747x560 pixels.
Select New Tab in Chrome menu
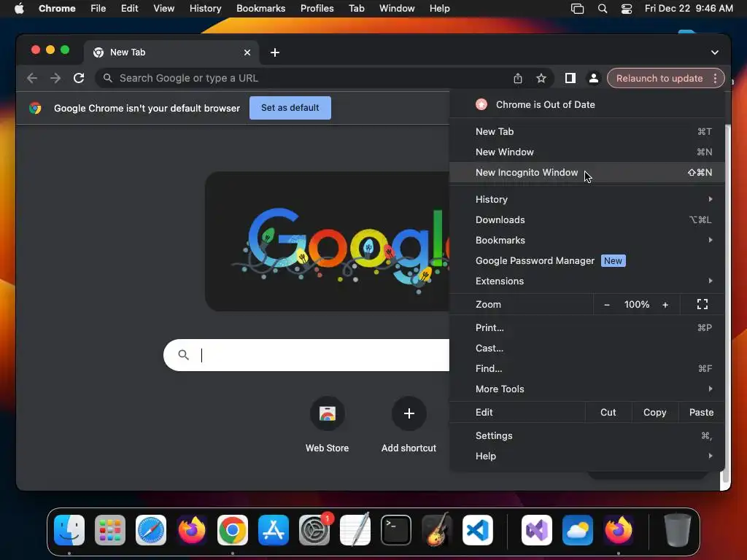[587, 131]
